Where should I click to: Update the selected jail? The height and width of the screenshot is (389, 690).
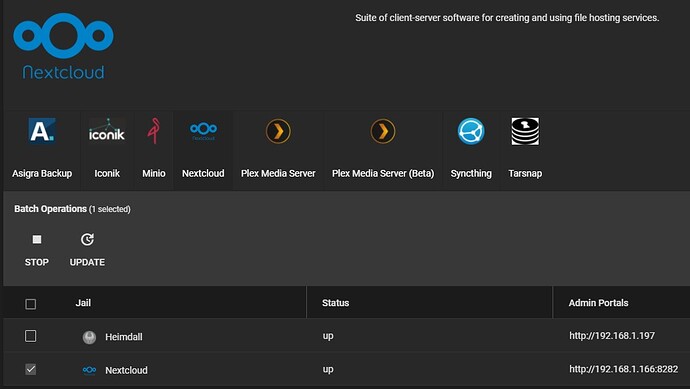click(87, 250)
